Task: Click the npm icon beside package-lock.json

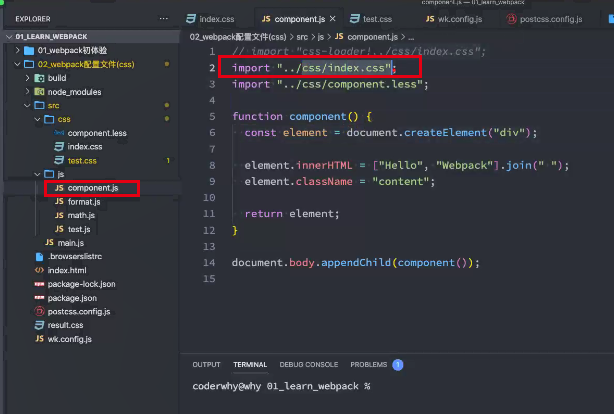Action: pos(39,284)
